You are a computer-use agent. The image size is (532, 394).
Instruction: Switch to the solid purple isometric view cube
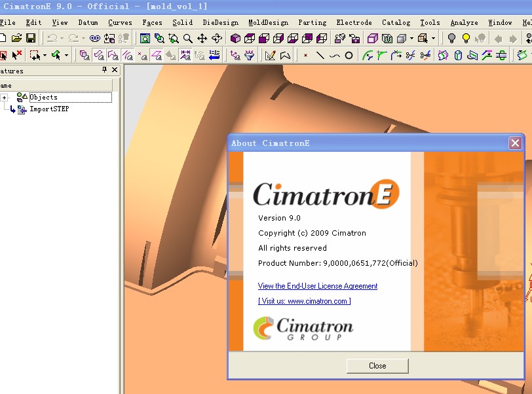click(x=235, y=39)
